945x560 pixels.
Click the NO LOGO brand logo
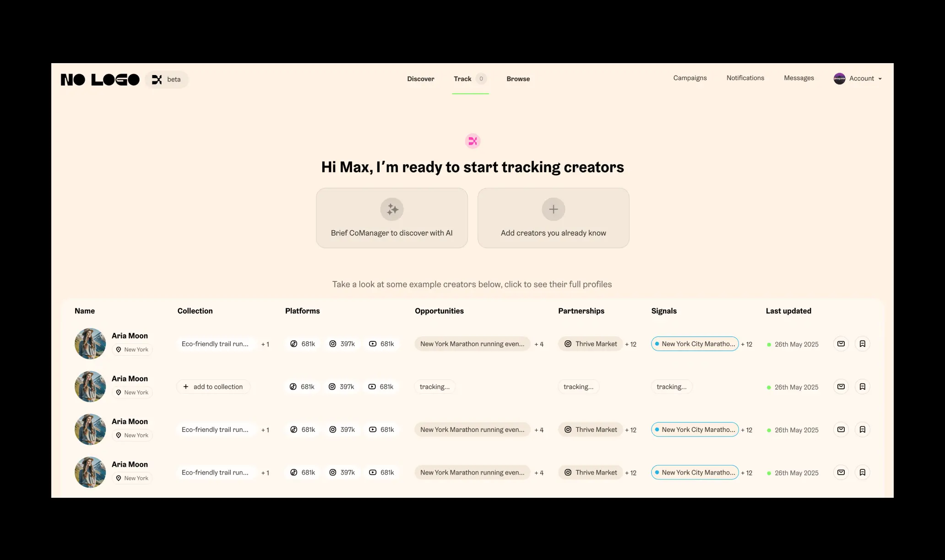click(x=100, y=80)
